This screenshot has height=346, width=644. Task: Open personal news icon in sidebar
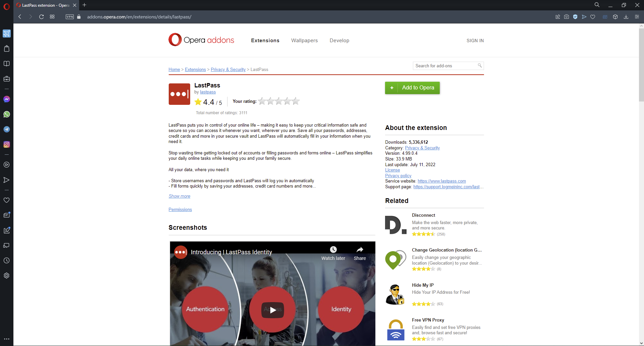[x=6, y=215]
